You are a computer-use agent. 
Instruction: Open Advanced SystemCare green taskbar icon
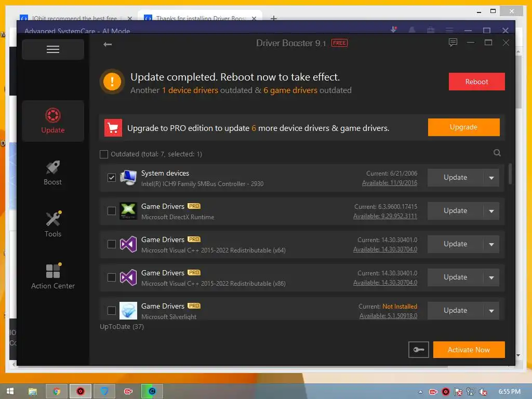(x=152, y=392)
